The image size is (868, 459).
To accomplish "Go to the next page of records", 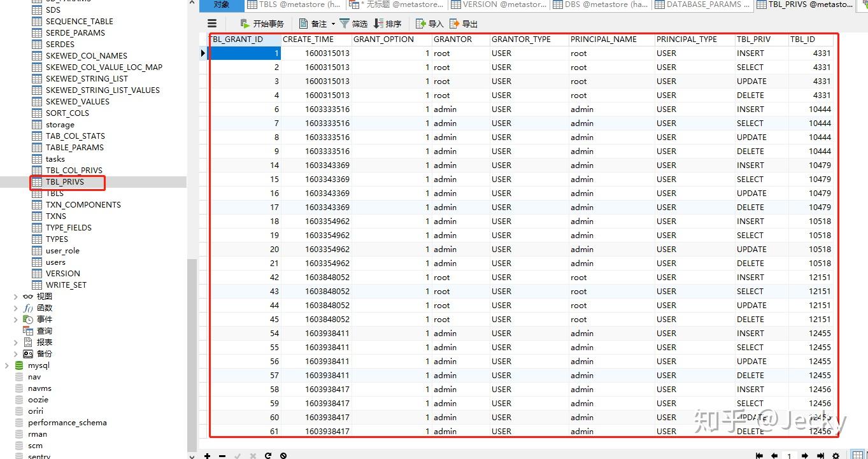I will coord(805,455).
